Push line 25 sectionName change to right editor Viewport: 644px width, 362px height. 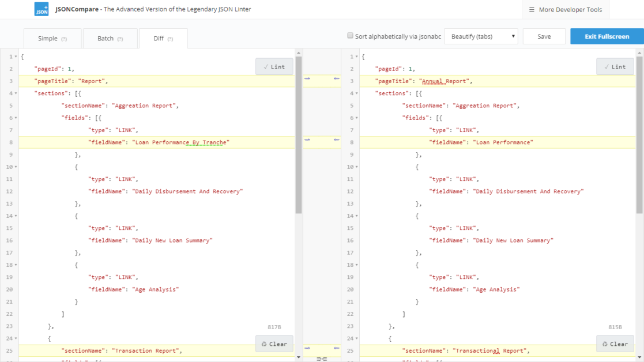[307, 348]
